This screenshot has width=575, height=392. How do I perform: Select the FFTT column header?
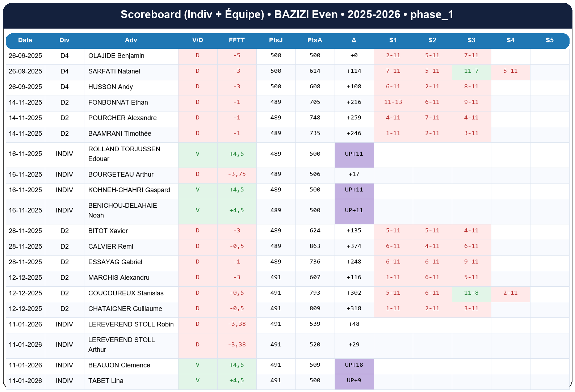(x=236, y=40)
